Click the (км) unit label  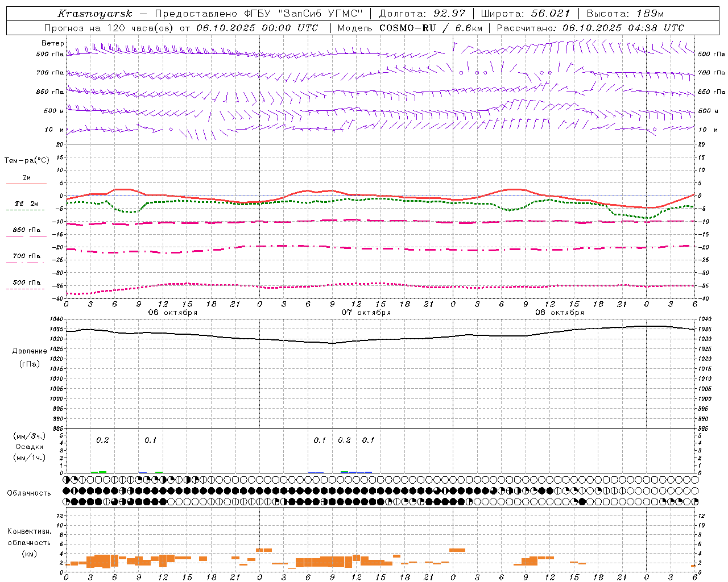(29, 554)
